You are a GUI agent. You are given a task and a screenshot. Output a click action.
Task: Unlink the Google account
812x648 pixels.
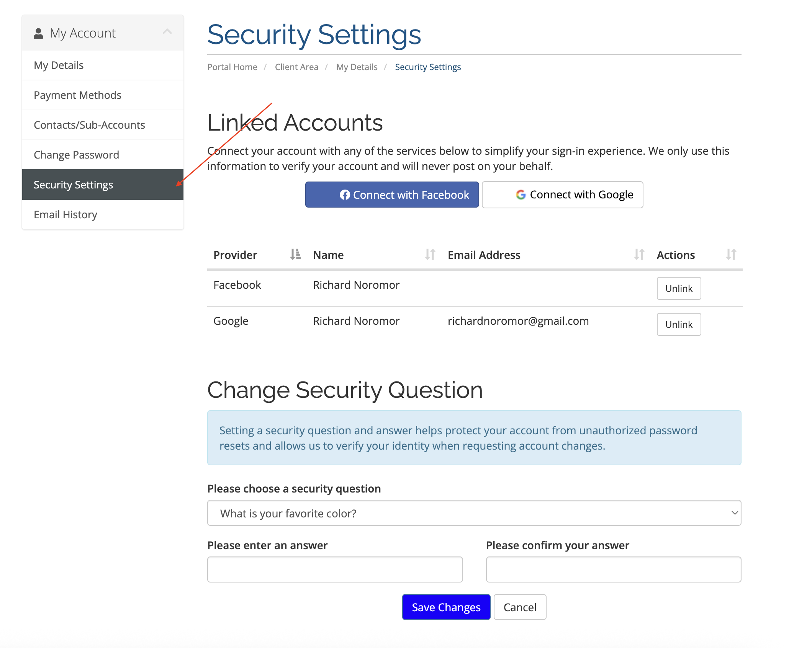pyautogui.click(x=678, y=324)
